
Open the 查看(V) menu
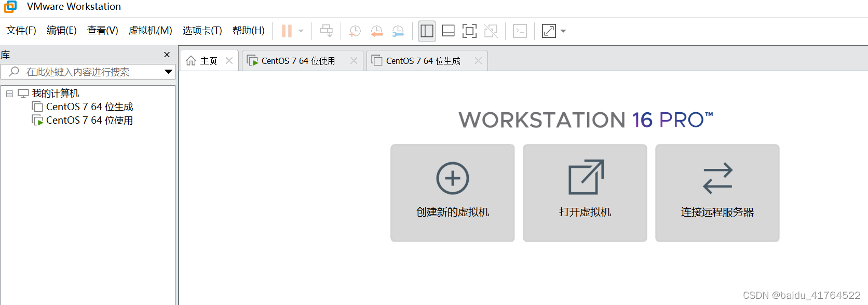(103, 31)
